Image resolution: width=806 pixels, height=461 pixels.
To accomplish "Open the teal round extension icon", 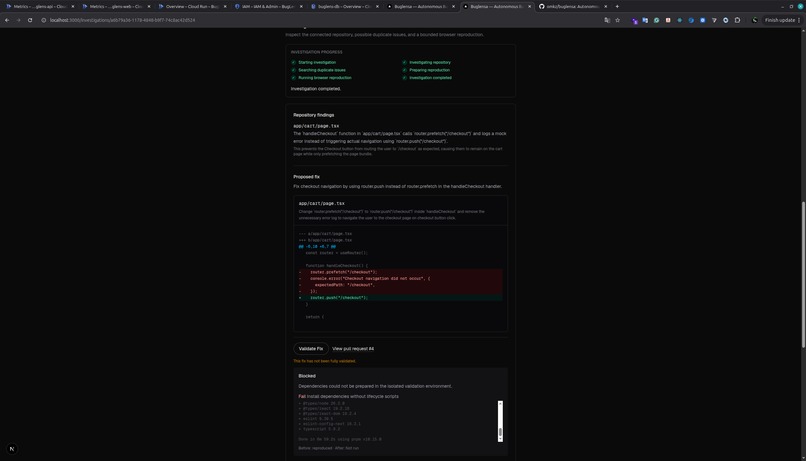I will coord(680,20).
